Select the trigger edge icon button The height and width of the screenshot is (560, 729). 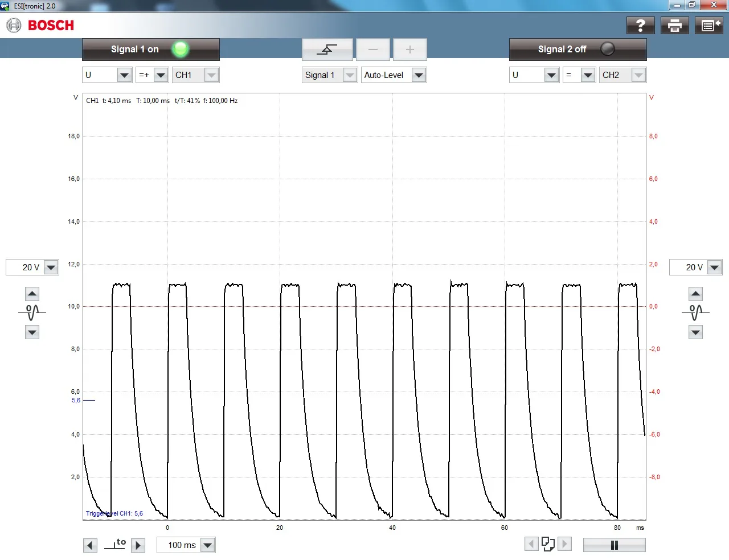click(327, 50)
